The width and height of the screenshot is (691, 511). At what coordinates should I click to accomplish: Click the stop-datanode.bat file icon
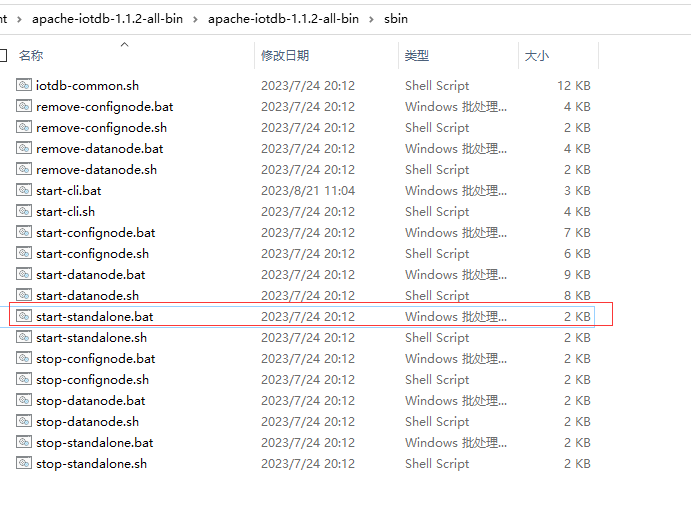24,400
